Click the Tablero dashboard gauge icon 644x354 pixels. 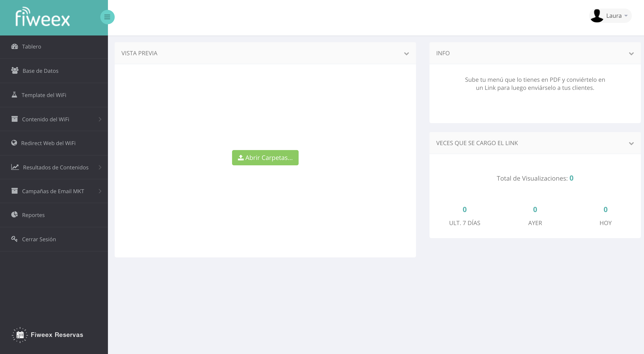click(x=14, y=46)
